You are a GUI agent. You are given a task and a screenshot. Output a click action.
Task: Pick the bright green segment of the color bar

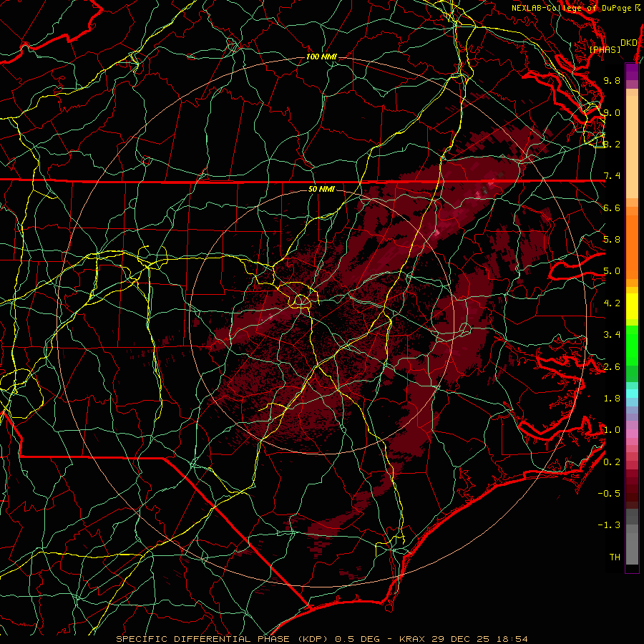[x=632, y=345]
